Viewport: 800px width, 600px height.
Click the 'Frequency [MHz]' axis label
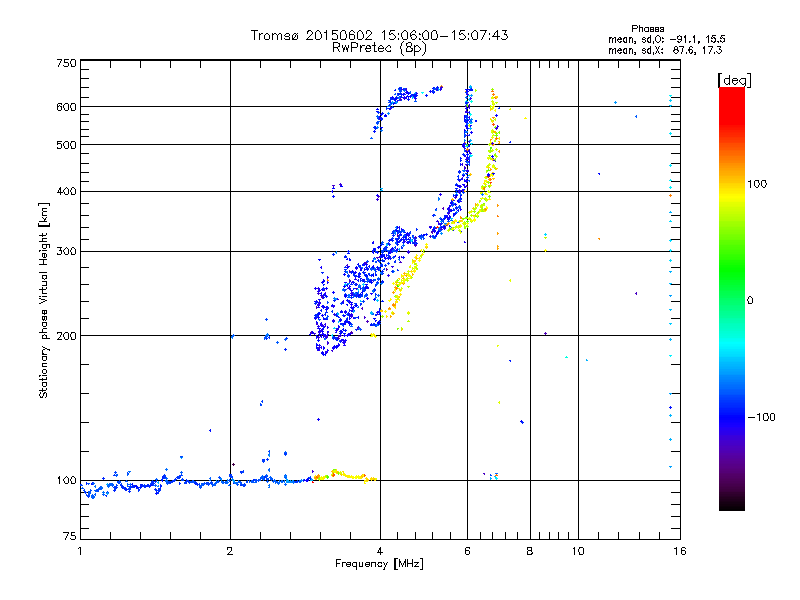tap(379, 564)
